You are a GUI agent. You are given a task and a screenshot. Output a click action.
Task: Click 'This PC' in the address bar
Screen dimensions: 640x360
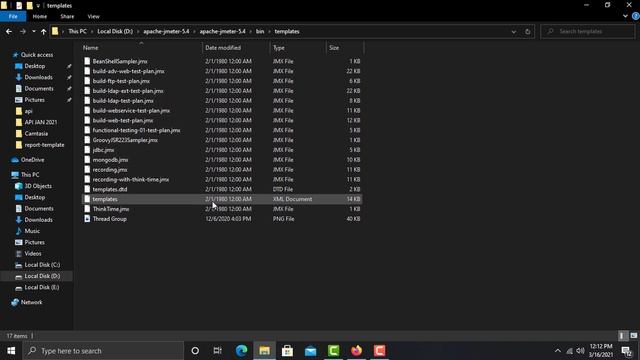[78, 31]
